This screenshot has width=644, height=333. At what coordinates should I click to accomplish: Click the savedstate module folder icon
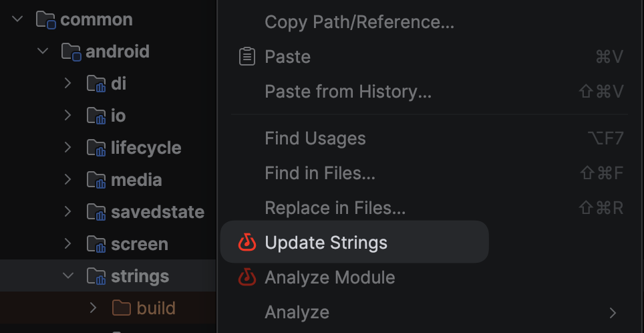pos(97,212)
